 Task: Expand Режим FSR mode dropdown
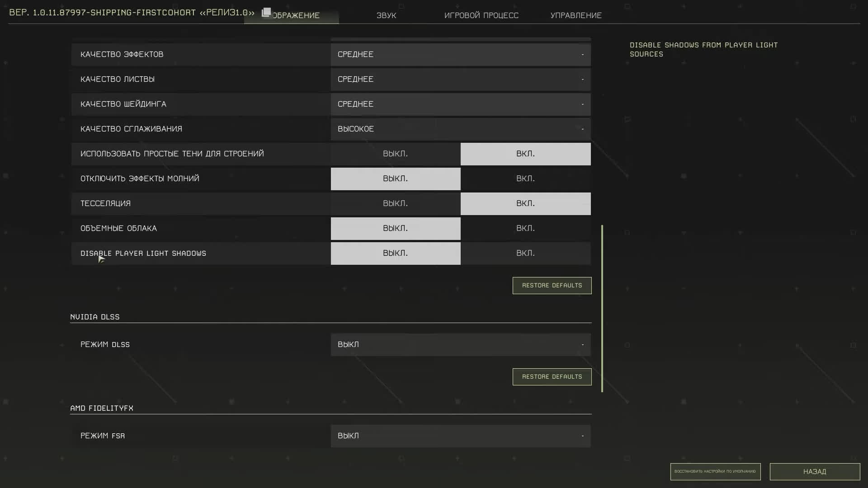(x=460, y=436)
